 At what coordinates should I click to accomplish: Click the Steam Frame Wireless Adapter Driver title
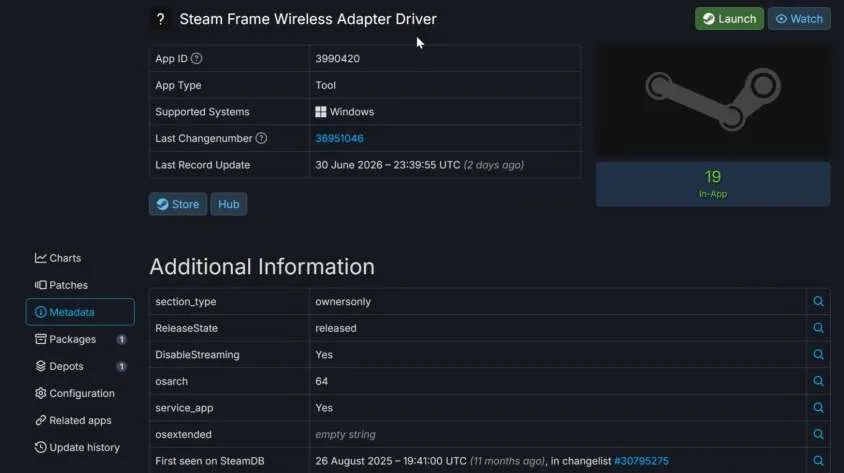point(308,19)
